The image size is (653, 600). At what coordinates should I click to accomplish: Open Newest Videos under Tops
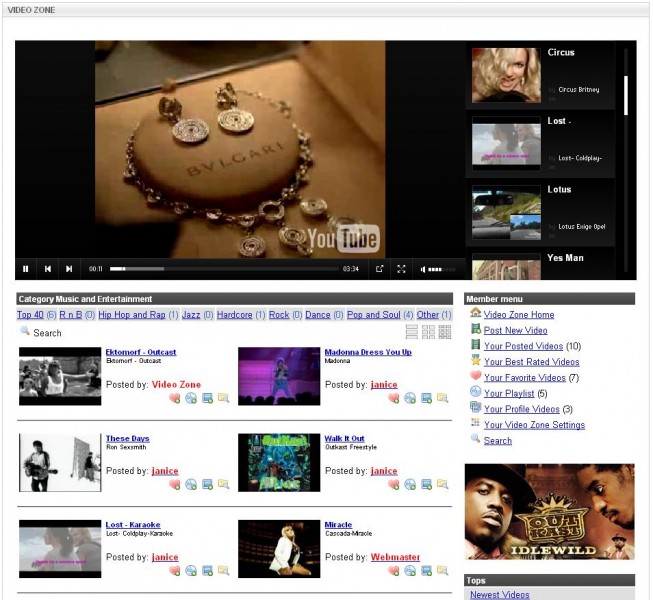(500, 595)
